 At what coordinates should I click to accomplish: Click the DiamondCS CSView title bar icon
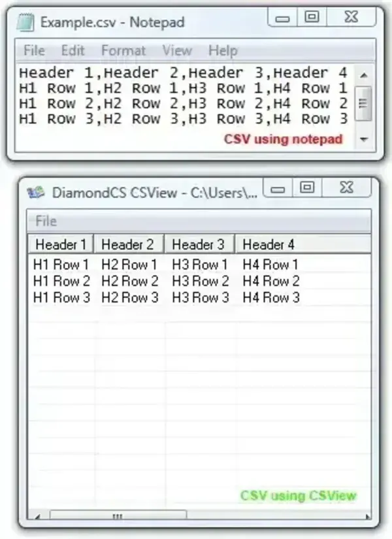tap(36, 192)
